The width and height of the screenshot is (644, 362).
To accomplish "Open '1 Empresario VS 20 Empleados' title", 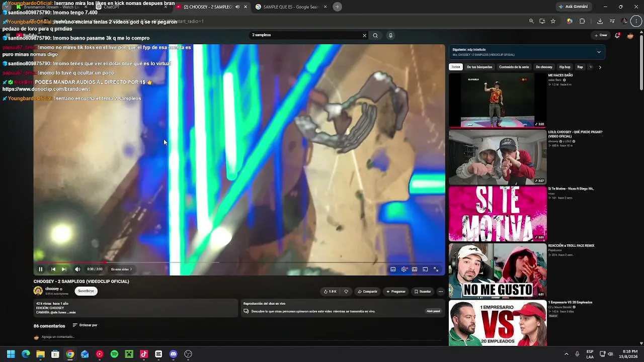I will tap(570, 303).
